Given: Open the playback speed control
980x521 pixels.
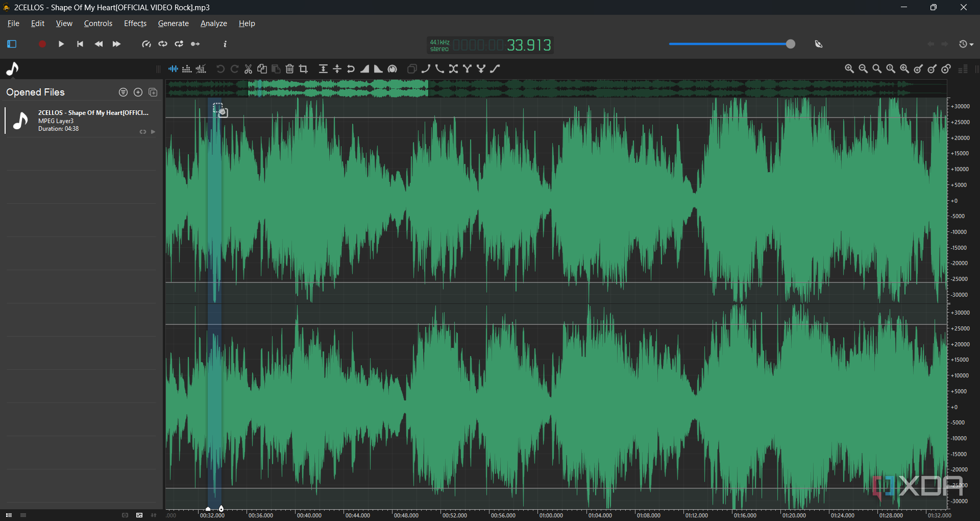Looking at the screenshot, I should coord(146,44).
